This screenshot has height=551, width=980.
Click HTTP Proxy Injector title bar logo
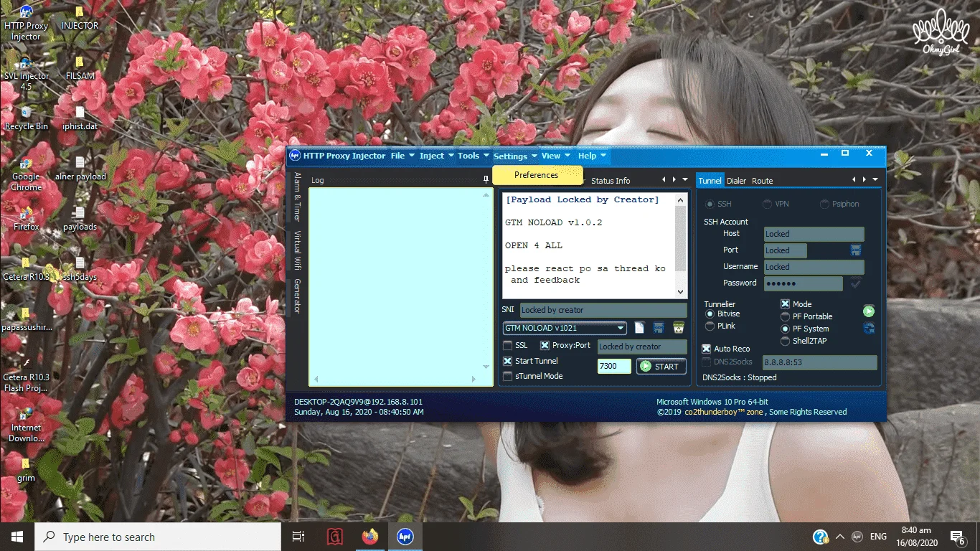click(294, 156)
